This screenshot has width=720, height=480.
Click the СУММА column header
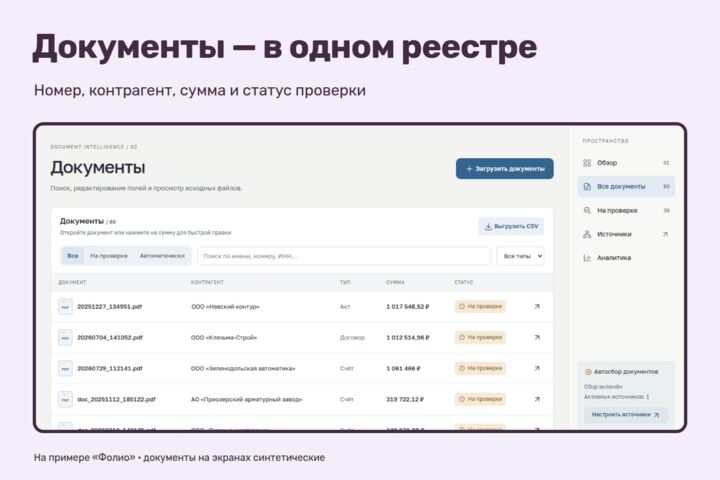[395, 282]
